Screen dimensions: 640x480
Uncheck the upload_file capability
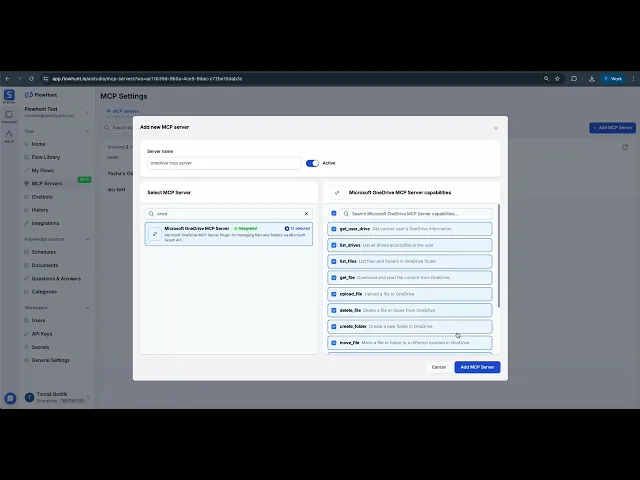point(334,294)
